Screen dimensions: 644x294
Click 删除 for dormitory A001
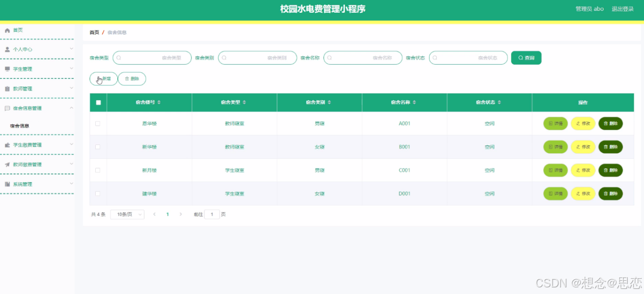click(610, 124)
